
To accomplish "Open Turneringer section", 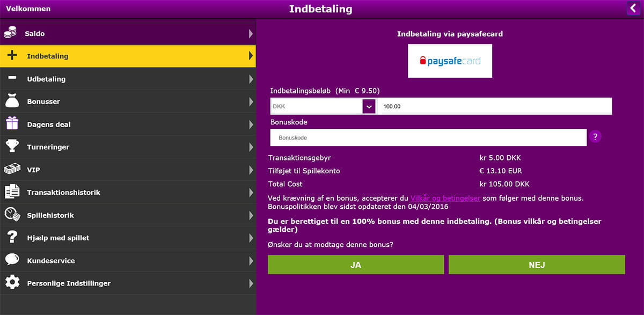I will [128, 147].
